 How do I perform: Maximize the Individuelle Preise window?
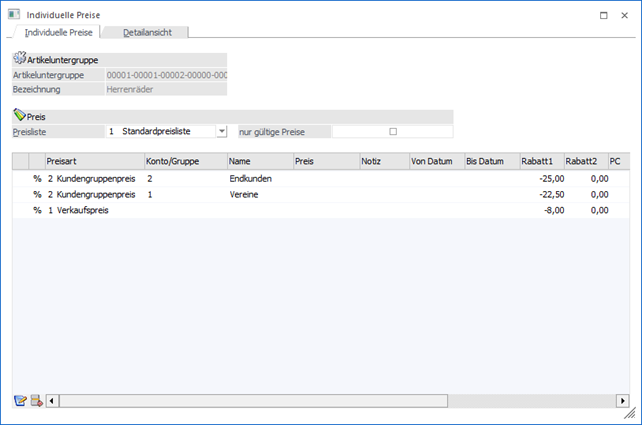point(602,15)
